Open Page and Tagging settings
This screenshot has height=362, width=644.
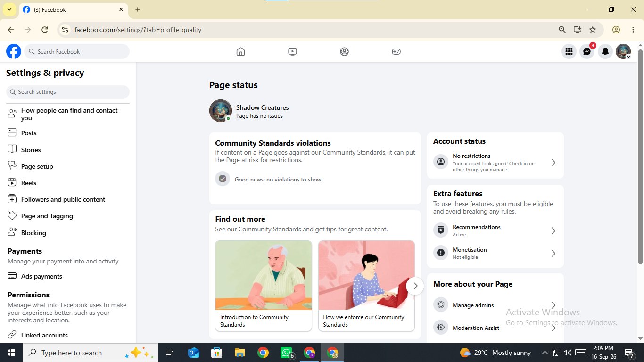coord(68,216)
